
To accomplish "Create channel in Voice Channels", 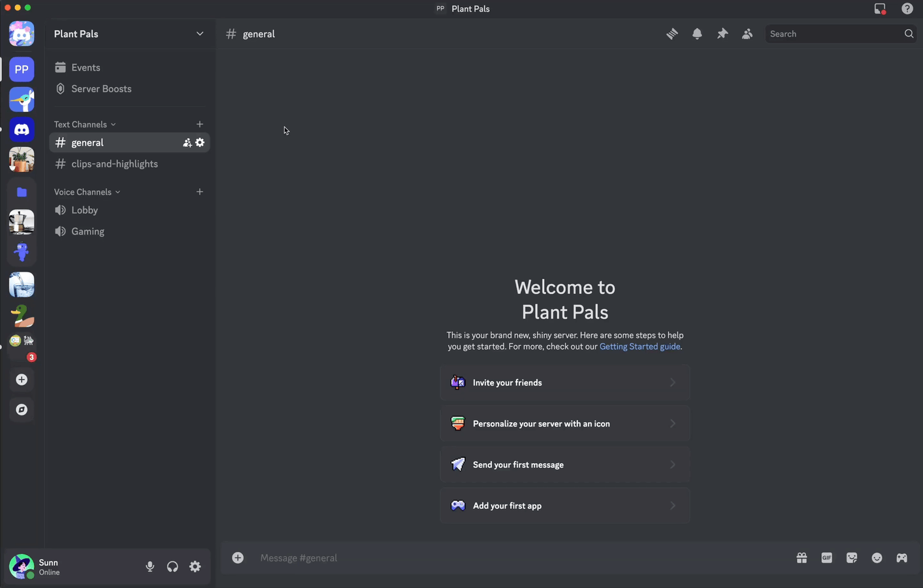I will (x=200, y=192).
